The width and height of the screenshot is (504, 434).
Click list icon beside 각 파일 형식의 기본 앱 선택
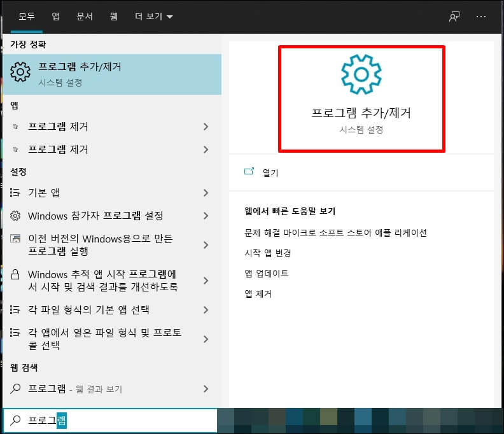tap(15, 309)
